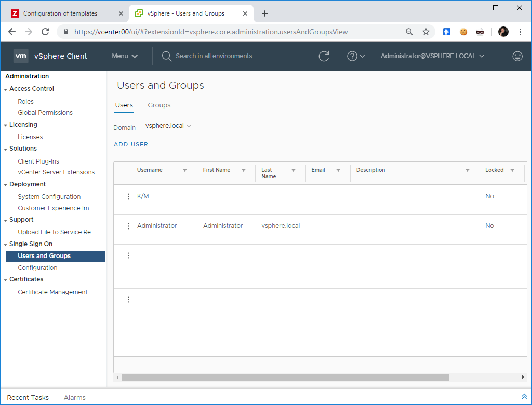Click the search magnifier icon in vSphere header
The height and width of the screenshot is (405, 532).
click(166, 56)
